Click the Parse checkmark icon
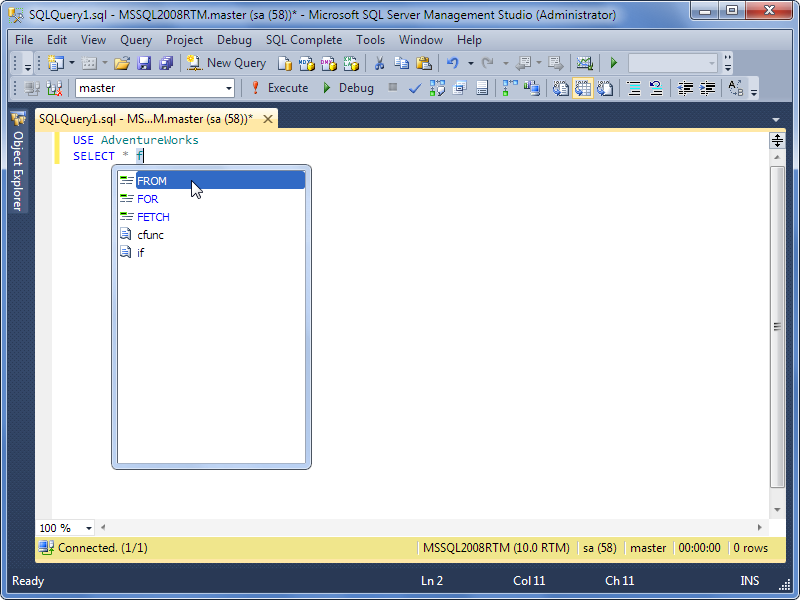Image resolution: width=800 pixels, height=600 pixels. click(x=415, y=88)
